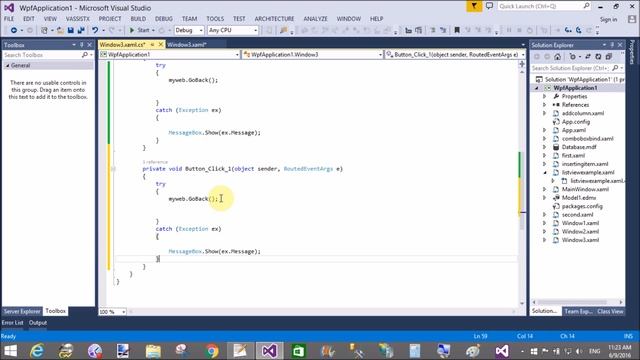The image size is (640, 360).
Task: Open the ARCHITECTURE menu
Action: point(274,19)
